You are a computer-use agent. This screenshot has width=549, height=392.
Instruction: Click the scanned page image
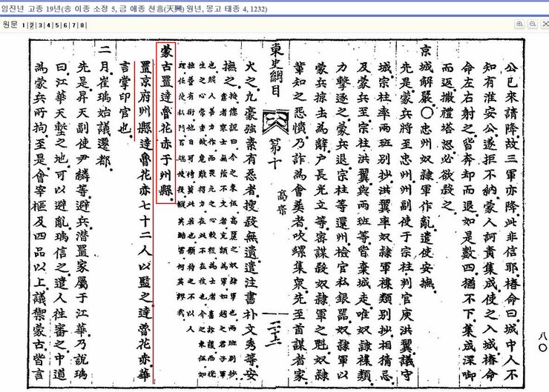click(x=276, y=213)
